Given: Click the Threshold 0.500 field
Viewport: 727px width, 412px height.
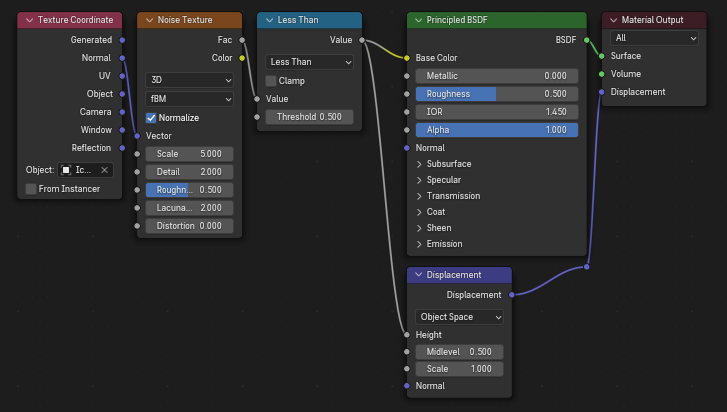Looking at the screenshot, I should 309,117.
